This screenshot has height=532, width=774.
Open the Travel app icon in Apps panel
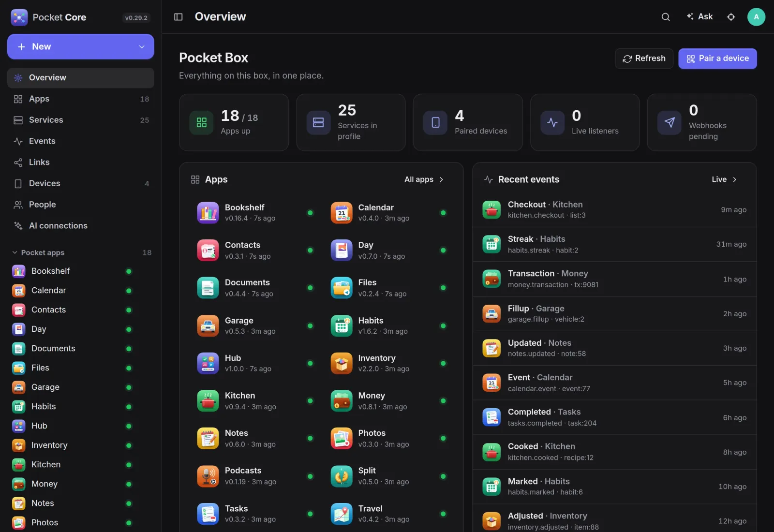(342, 514)
